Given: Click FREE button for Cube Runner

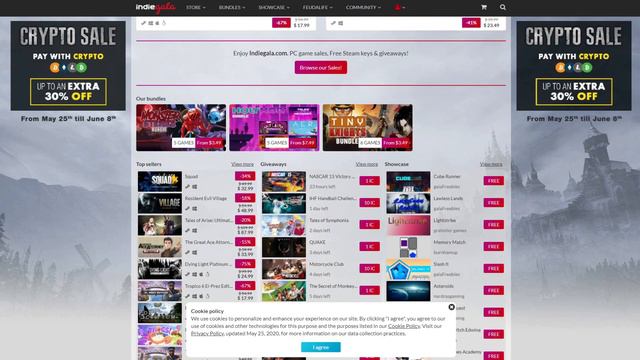Looking at the screenshot, I should click(x=493, y=181).
